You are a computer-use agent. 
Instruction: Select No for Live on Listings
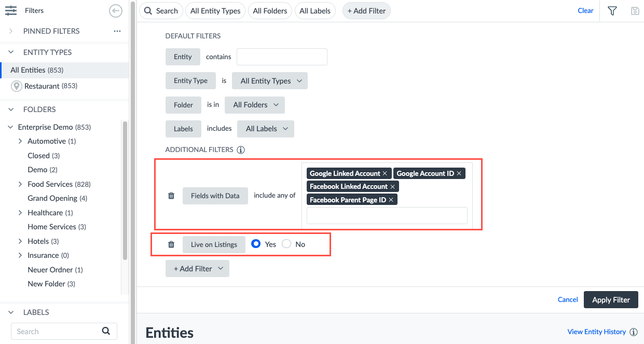coord(286,244)
